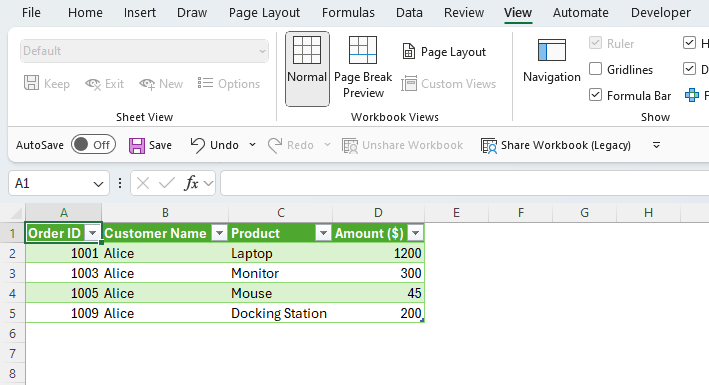Open the Undo history dropdown arrow
This screenshot has height=385, width=709.
pyautogui.click(x=252, y=145)
